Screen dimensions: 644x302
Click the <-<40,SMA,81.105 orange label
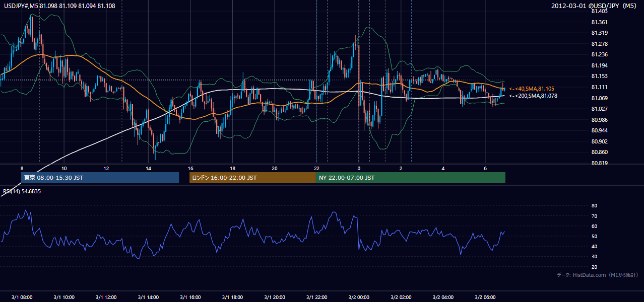click(x=532, y=89)
